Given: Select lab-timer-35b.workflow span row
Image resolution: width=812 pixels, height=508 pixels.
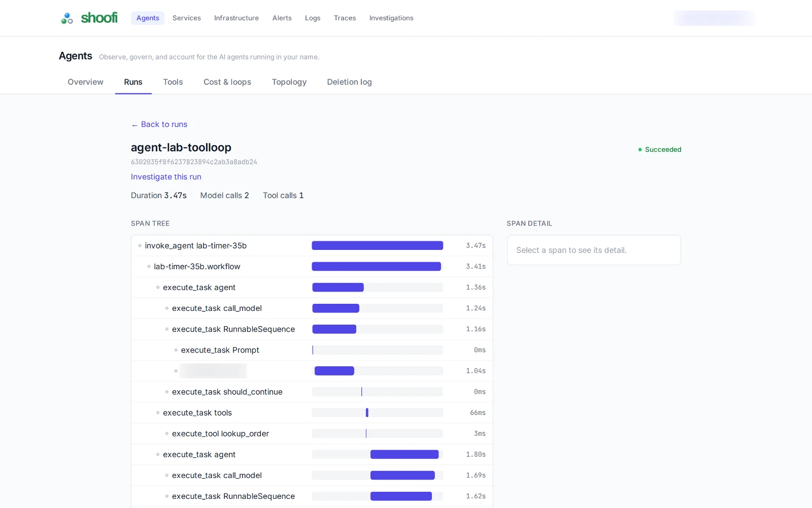Looking at the screenshot, I should tap(312, 266).
